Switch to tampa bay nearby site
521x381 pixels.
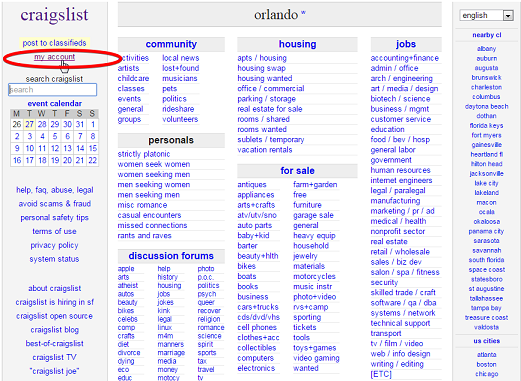click(x=486, y=308)
